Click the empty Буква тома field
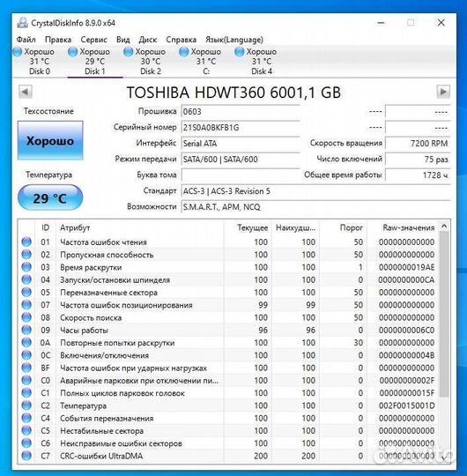 (x=241, y=175)
